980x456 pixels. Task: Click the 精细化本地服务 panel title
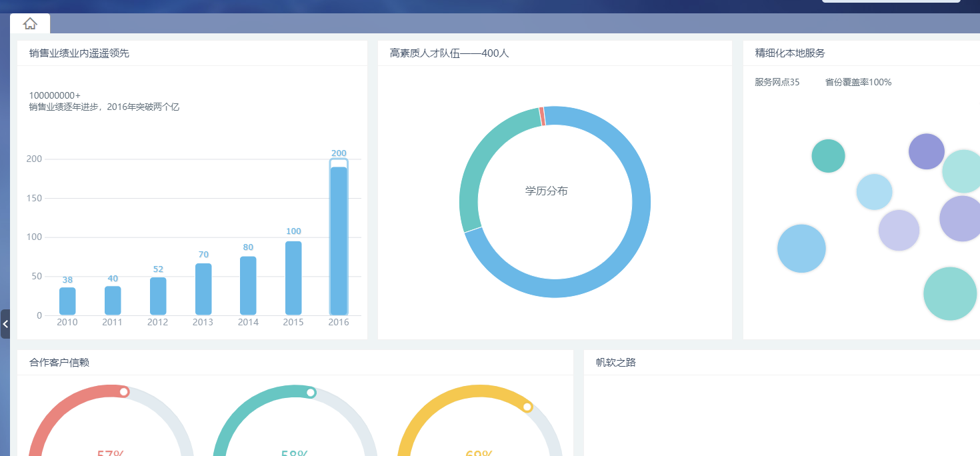790,53
